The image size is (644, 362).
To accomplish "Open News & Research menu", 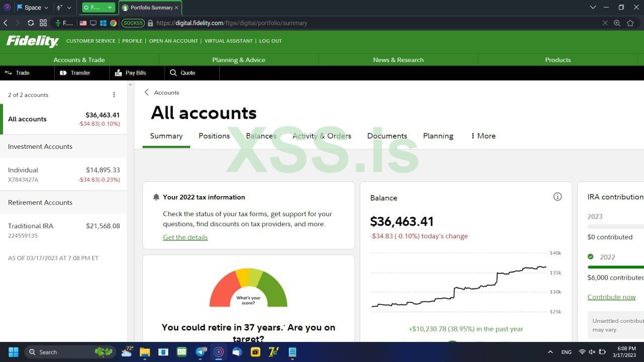I will (x=398, y=60).
